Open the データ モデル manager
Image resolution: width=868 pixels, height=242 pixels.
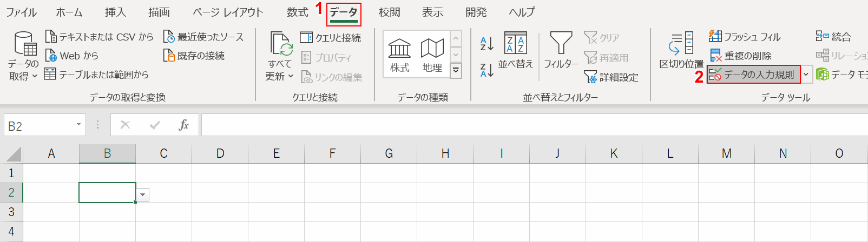tap(841, 75)
